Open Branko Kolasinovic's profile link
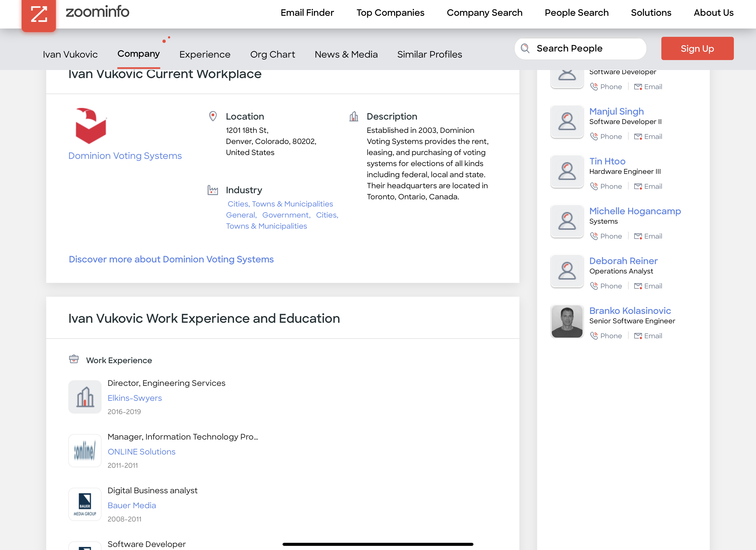The image size is (756, 550). [x=630, y=311]
